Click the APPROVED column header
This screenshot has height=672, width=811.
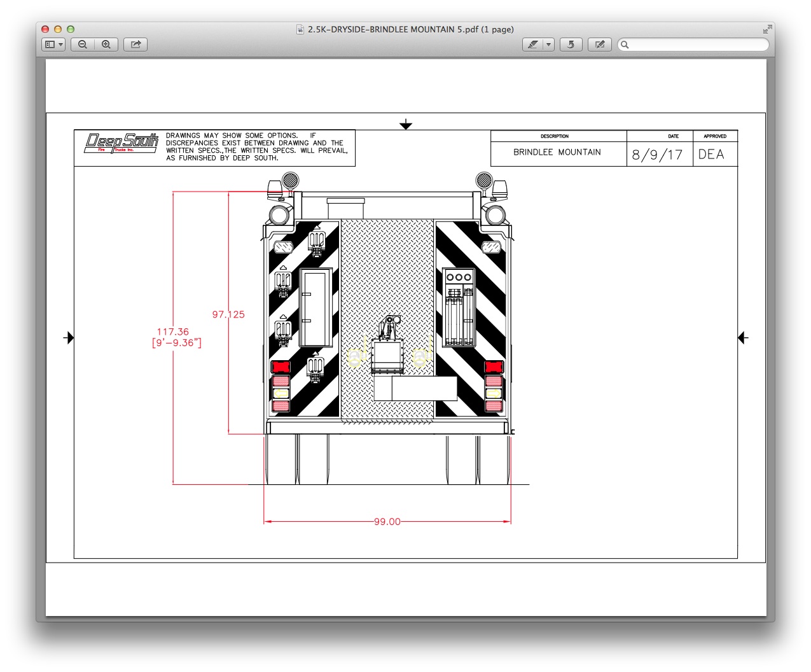(715, 136)
